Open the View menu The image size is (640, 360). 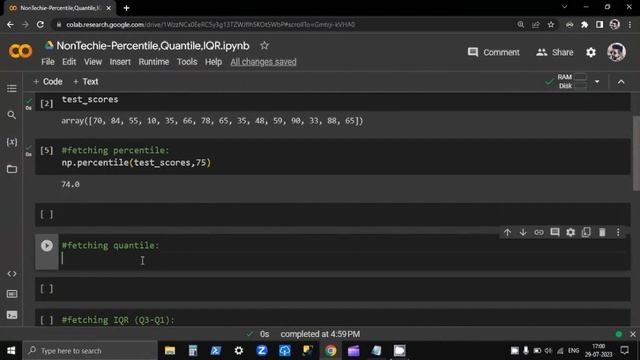pyautogui.click(x=93, y=62)
